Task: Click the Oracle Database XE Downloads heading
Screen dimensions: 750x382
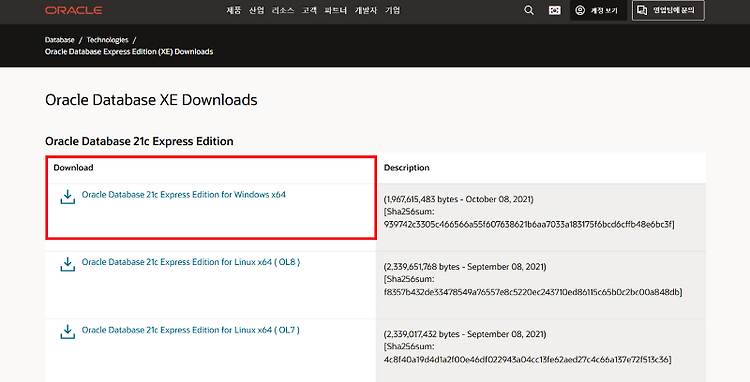Action: (x=151, y=99)
